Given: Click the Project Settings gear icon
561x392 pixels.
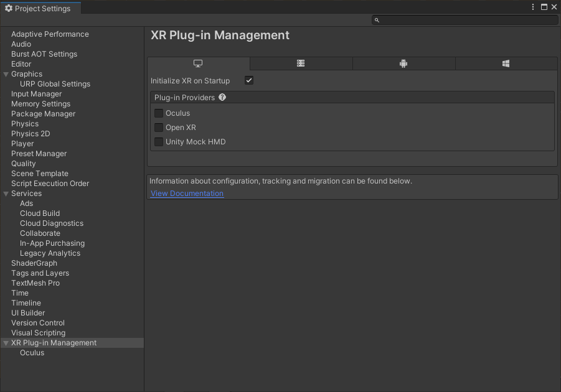Looking at the screenshot, I should pos(9,9).
